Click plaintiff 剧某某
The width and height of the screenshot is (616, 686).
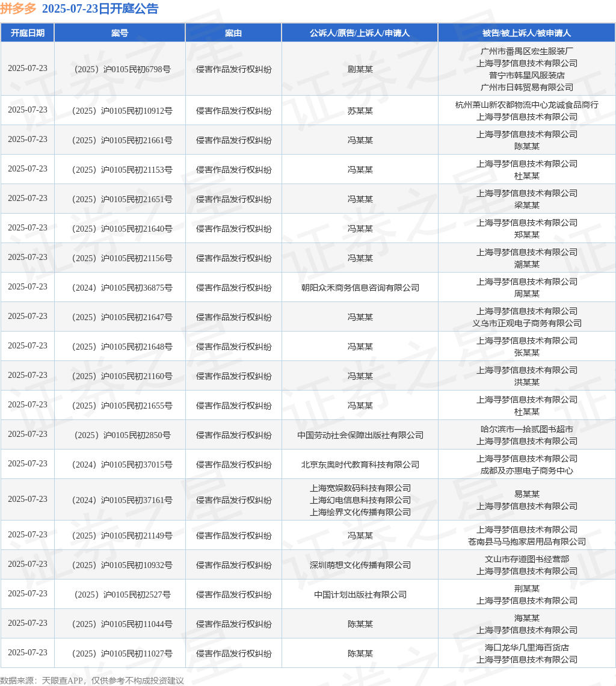(x=360, y=69)
